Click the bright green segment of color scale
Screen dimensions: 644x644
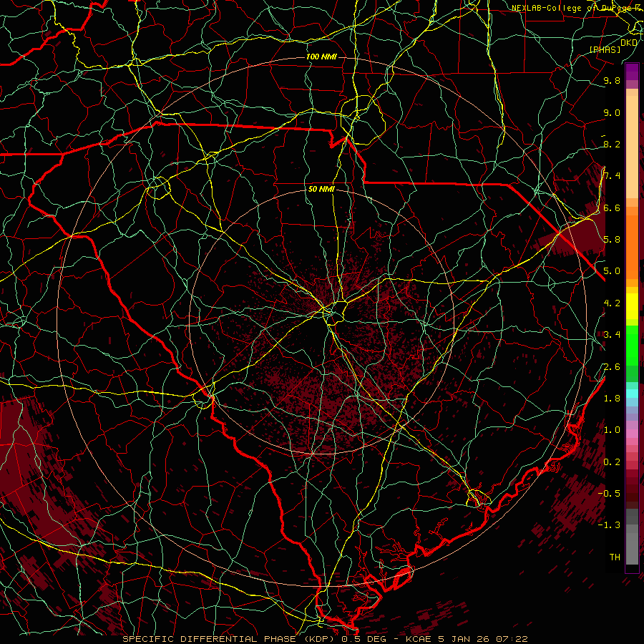pos(632,345)
